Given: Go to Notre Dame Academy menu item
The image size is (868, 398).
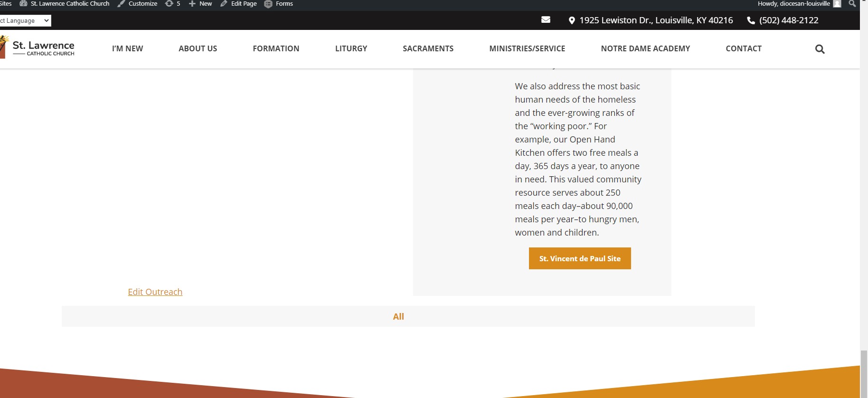Looking at the screenshot, I should 645,48.
